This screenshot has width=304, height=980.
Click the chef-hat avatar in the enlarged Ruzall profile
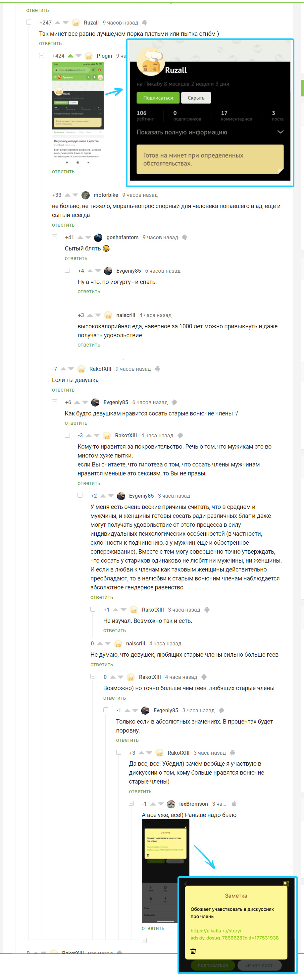pyautogui.click(x=150, y=61)
